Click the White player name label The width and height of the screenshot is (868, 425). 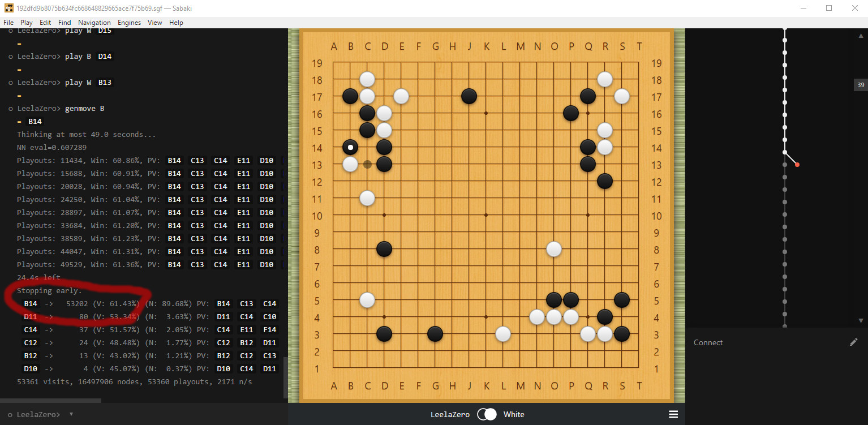pyautogui.click(x=514, y=414)
